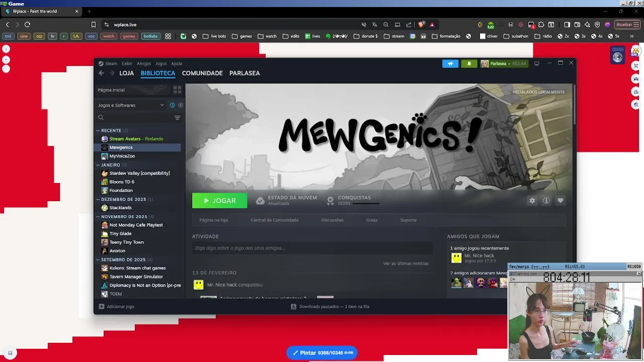Open the Suporte link
Image resolution: width=644 pixels, height=362 pixels.
(x=408, y=220)
